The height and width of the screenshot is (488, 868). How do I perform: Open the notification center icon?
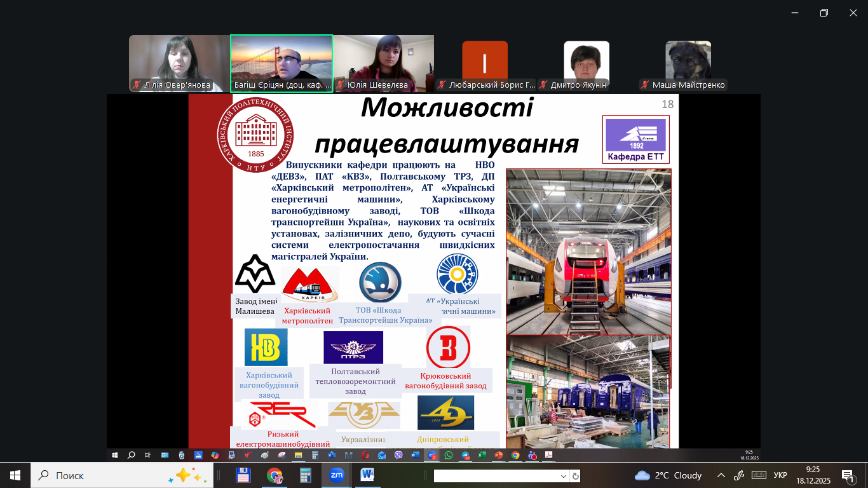coord(848,475)
